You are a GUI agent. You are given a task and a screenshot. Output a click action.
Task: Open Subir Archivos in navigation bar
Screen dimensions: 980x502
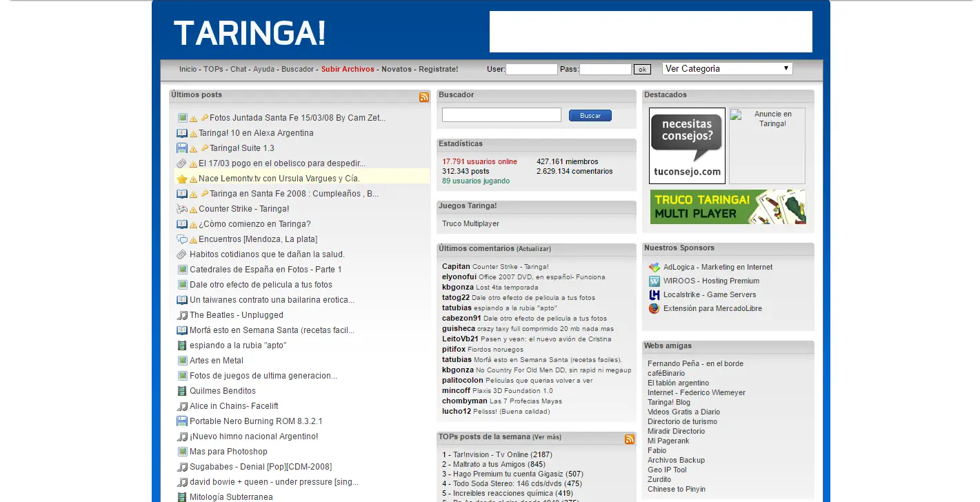[x=348, y=69]
